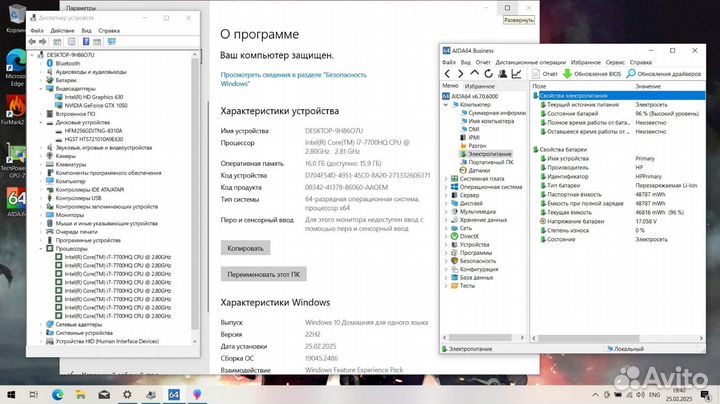Click AIDA64 Up level arrow
Viewport: 720px width, 404px height.
click(x=474, y=73)
